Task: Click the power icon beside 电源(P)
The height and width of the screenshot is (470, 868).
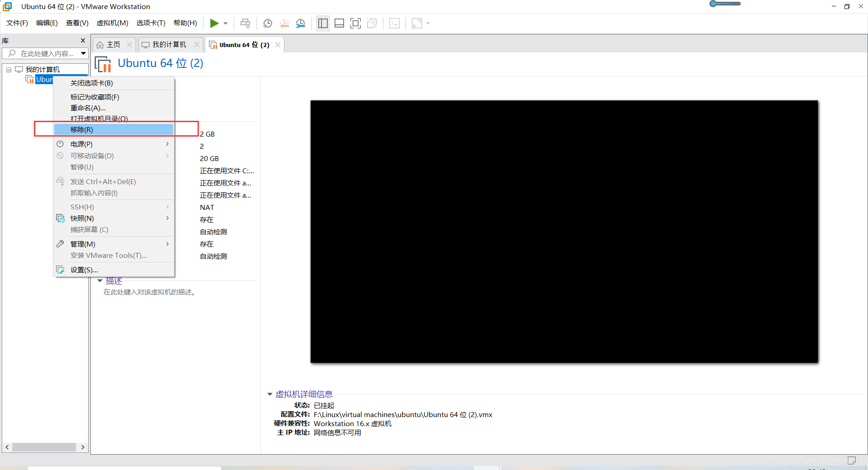Action: tap(60, 144)
